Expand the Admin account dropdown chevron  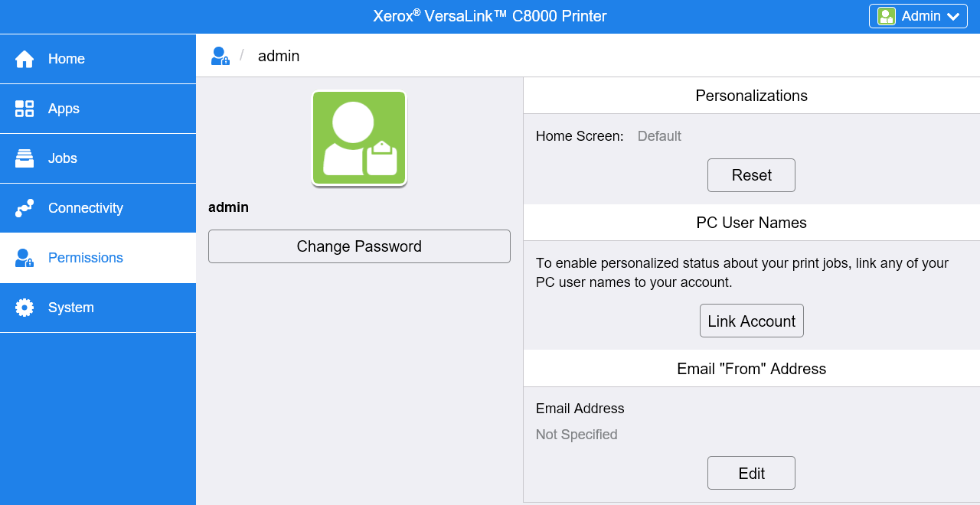coord(953,16)
